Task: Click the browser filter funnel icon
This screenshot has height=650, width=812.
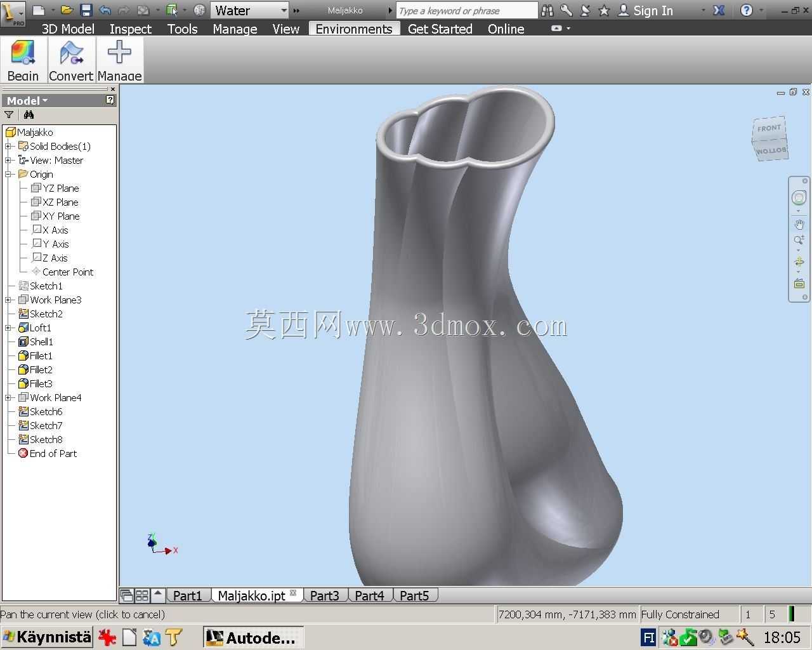Action: [9, 115]
